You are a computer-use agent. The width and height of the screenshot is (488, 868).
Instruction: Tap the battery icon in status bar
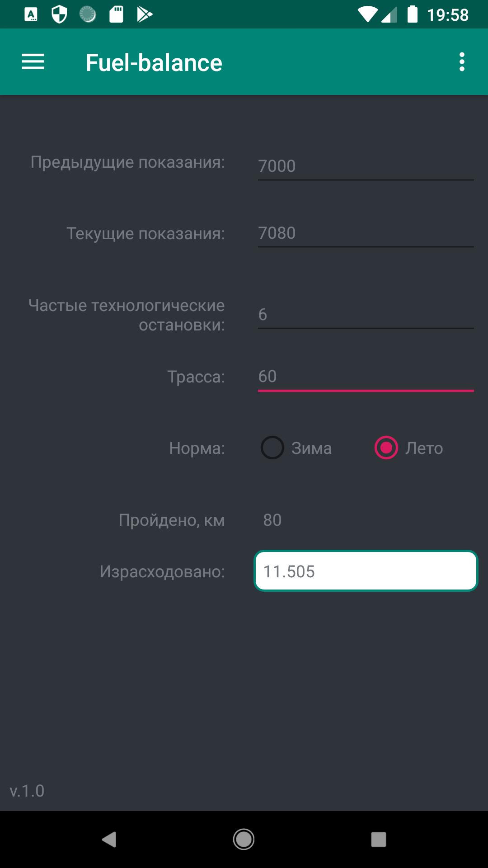pyautogui.click(x=412, y=14)
